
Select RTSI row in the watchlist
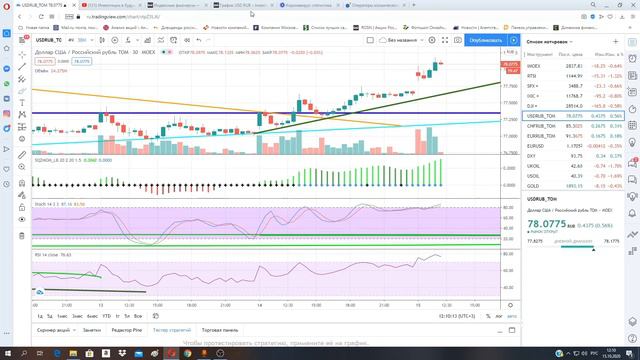click(573, 76)
